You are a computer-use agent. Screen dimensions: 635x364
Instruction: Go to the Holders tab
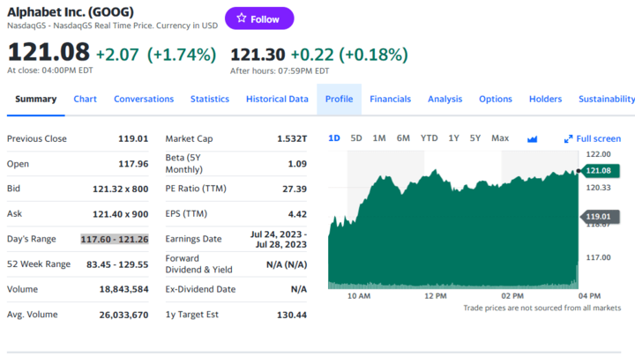pyautogui.click(x=546, y=100)
